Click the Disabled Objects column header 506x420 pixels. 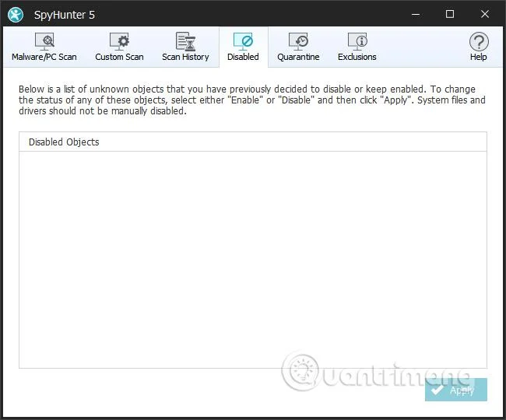point(253,142)
